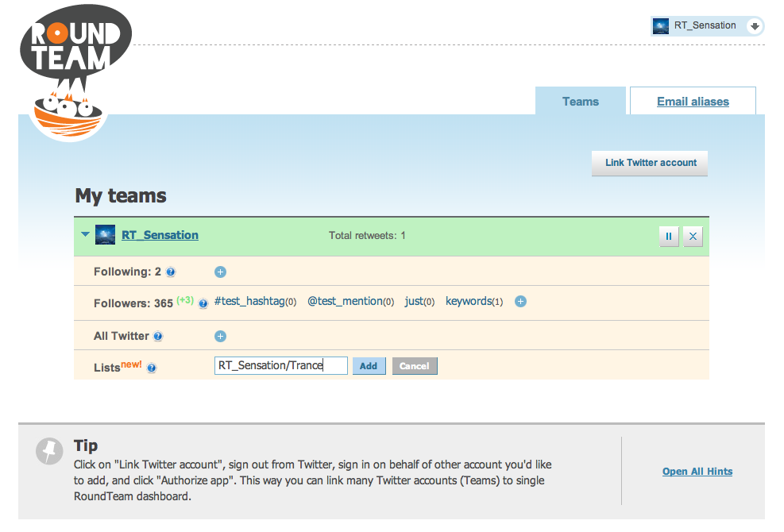Click the Total retweets: 1 text

[x=367, y=236]
